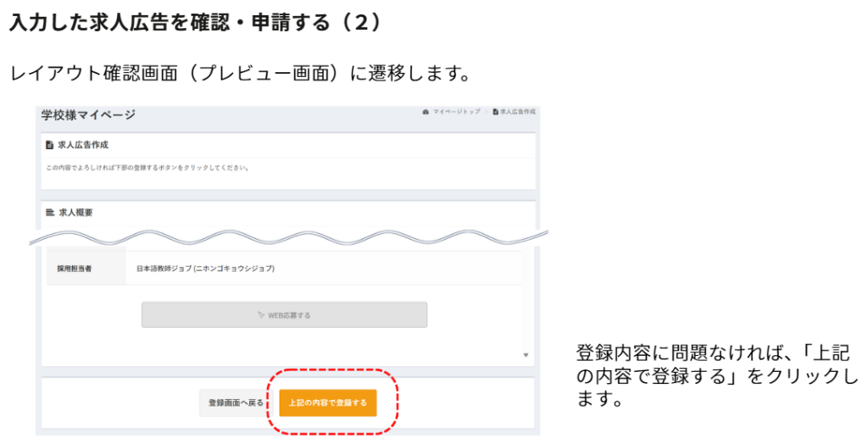Click the 求人広告作成 panel heading

82,145
